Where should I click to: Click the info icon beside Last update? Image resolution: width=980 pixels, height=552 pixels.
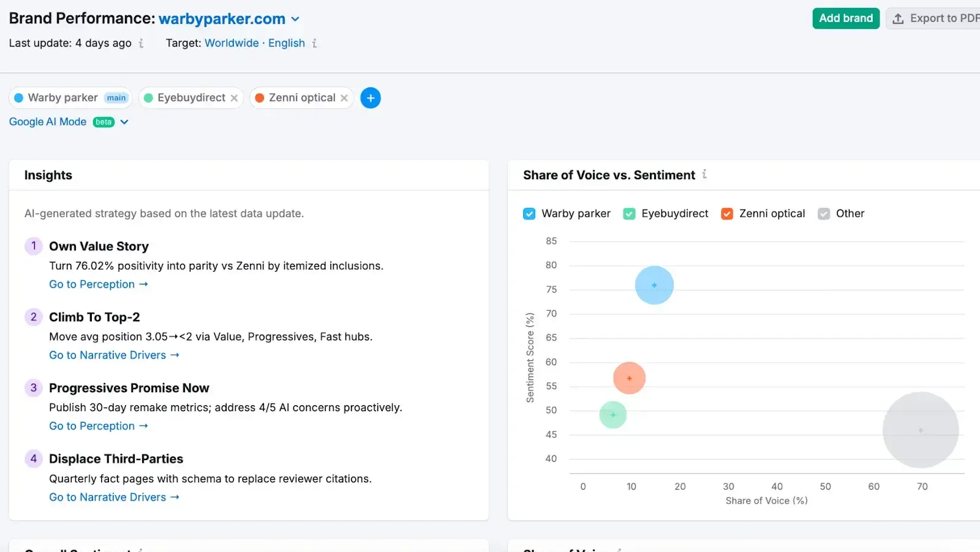143,43
